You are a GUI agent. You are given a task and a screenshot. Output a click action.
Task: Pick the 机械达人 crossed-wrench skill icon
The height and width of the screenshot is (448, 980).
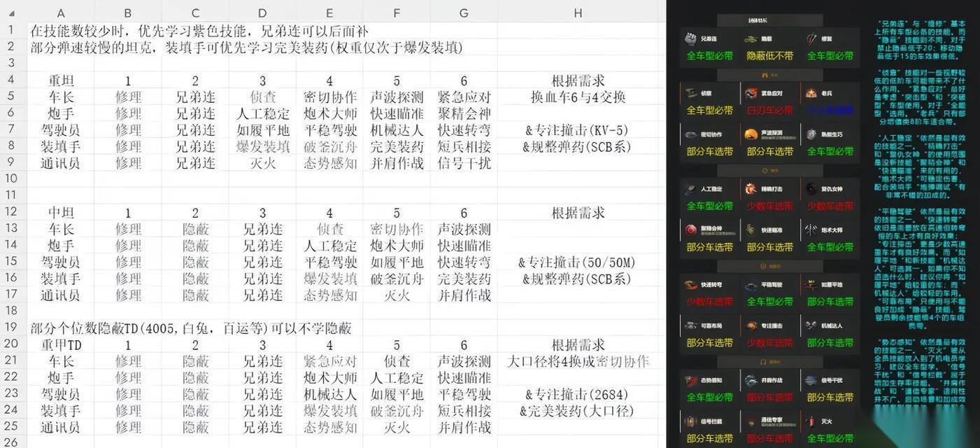coord(811,325)
